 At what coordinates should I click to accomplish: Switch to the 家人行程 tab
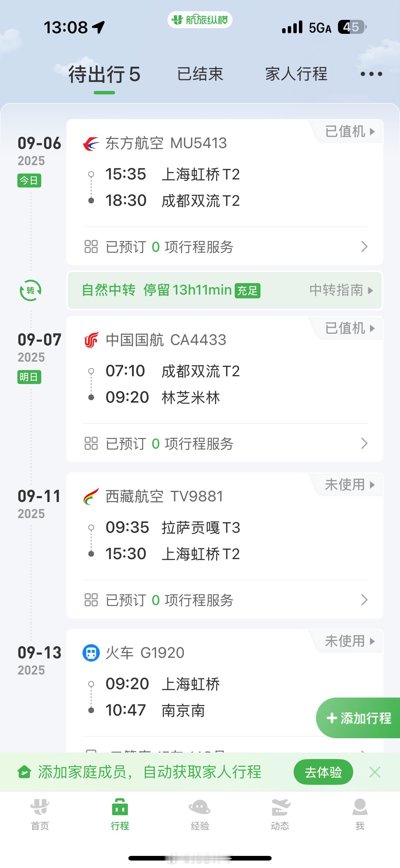[296, 74]
